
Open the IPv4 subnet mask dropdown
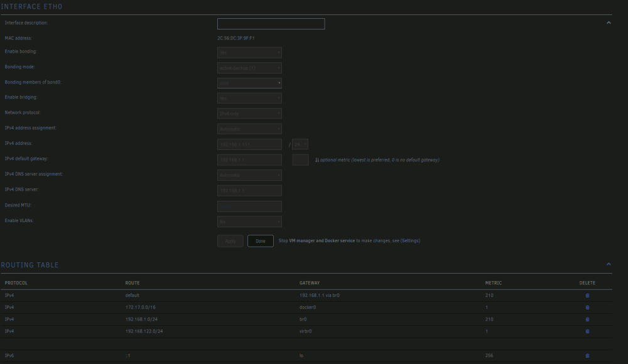(x=300, y=144)
